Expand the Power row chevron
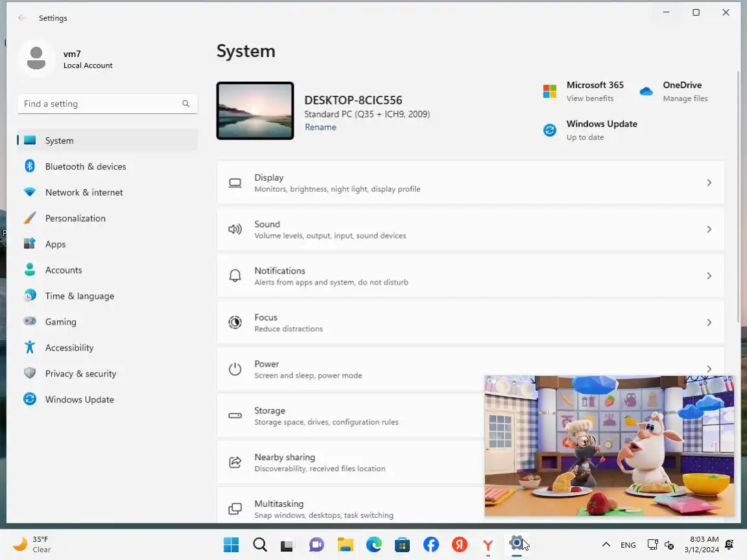The width and height of the screenshot is (747, 560). (x=709, y=369)
